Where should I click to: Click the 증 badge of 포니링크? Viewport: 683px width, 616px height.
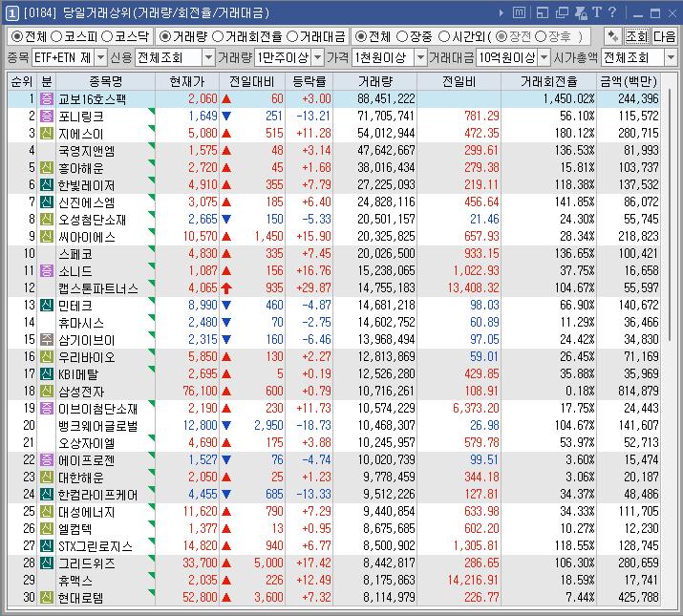coord(47,116)
